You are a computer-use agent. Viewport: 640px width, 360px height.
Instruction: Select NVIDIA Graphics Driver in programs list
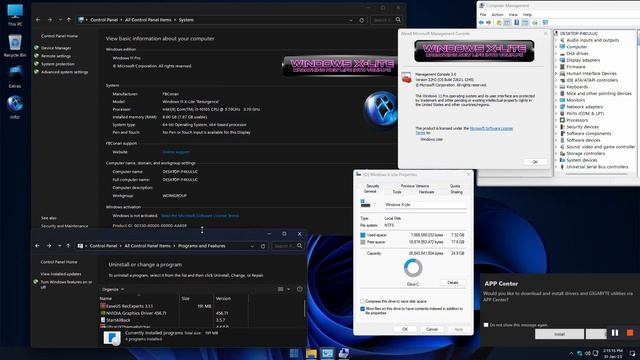133,313
